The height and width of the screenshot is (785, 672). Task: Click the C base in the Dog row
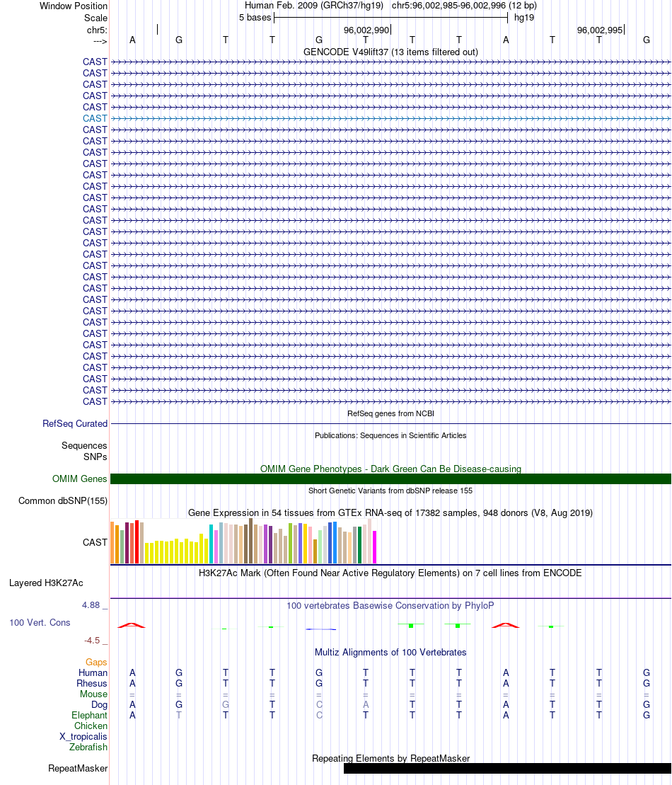[319, 704]
